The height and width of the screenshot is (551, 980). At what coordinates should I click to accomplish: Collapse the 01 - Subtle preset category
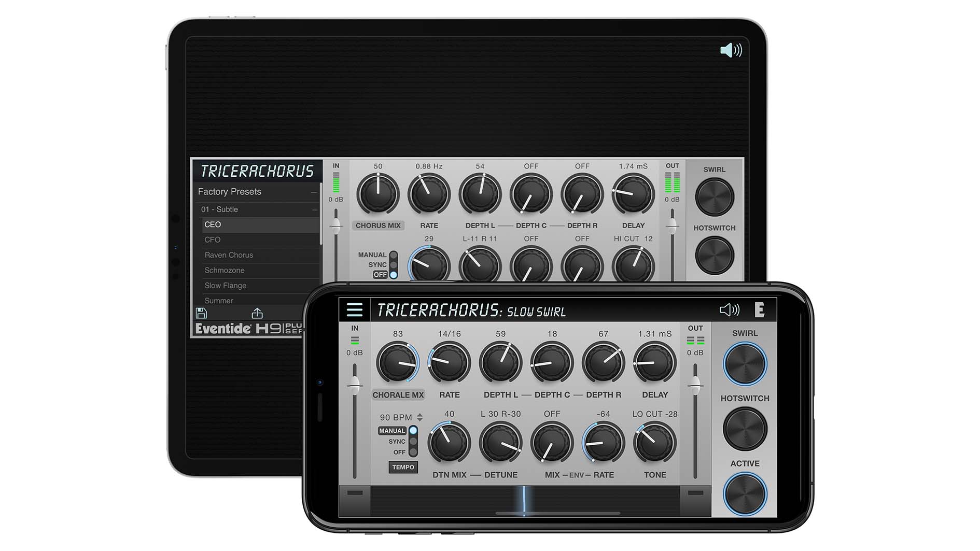313,209
